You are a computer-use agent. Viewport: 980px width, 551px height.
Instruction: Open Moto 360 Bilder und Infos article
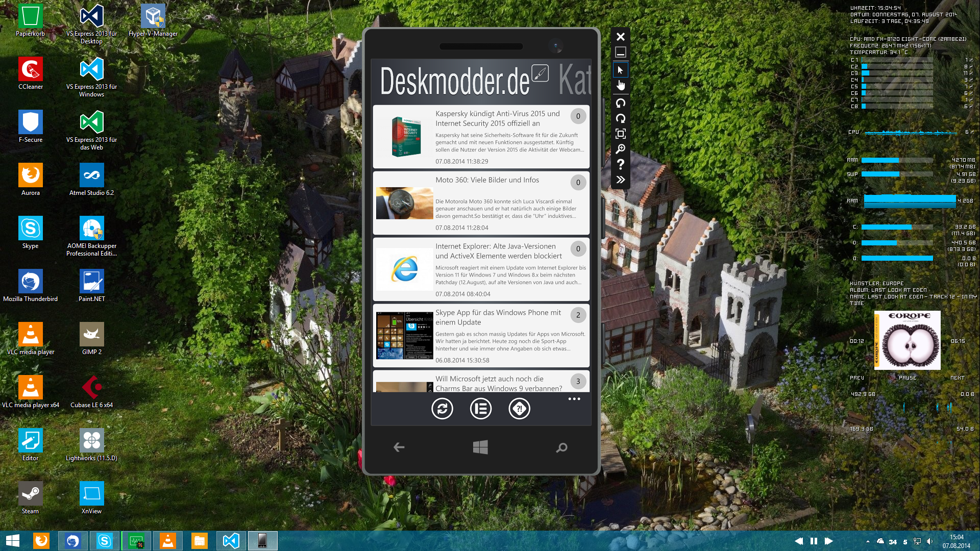(481, 203)
